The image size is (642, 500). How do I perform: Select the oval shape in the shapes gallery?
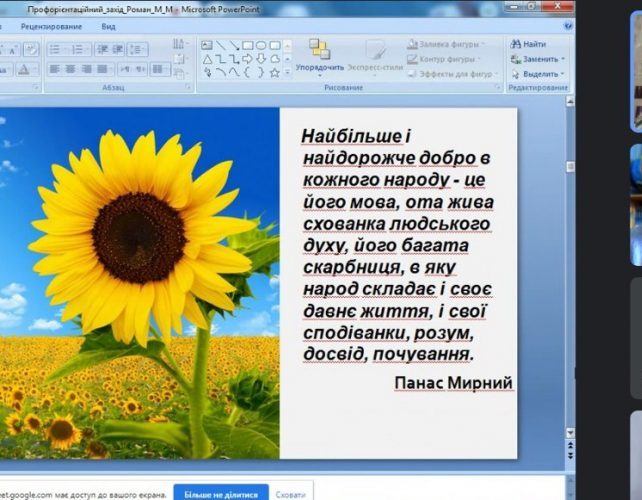tap(261, 45)
